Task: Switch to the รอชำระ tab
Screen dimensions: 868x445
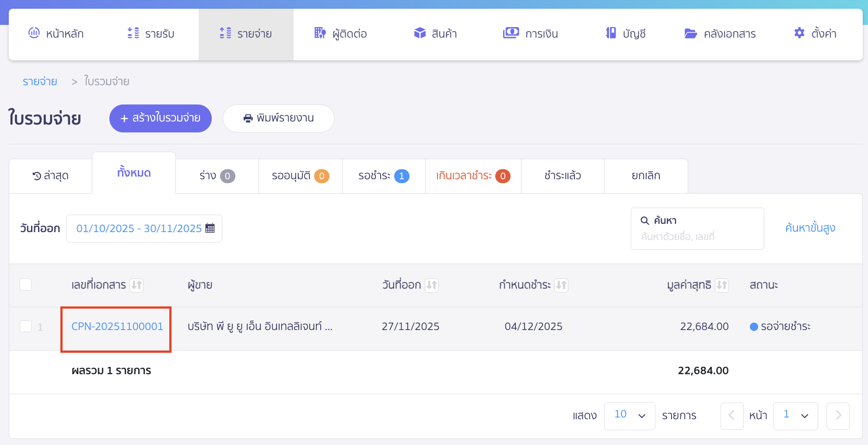Action: pyautogui.click(x=383, y=176)
